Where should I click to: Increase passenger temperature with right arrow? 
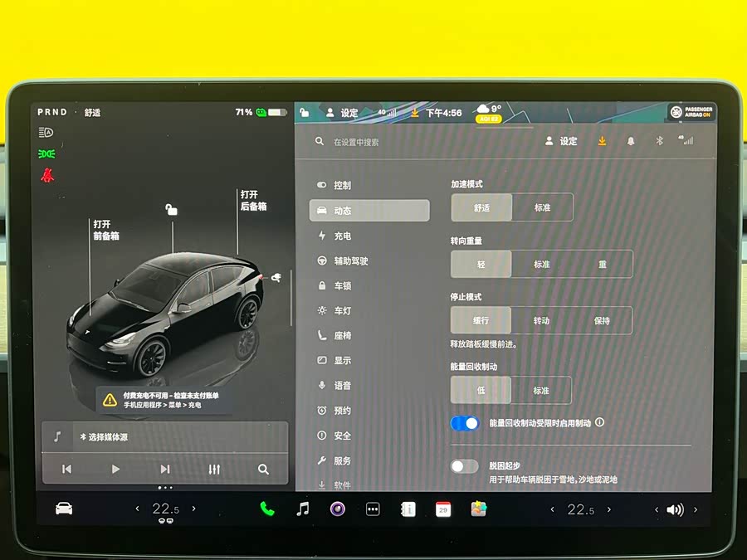click(x=609, y=509)
